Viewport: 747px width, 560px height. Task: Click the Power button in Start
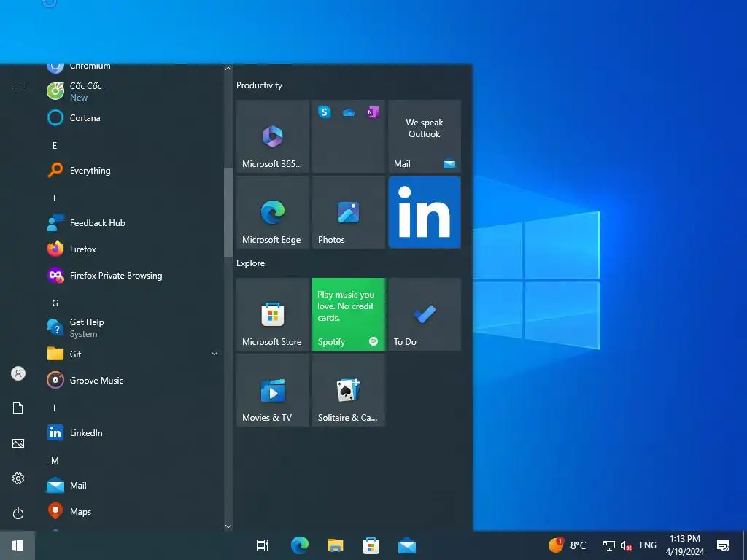coord(18,513)
